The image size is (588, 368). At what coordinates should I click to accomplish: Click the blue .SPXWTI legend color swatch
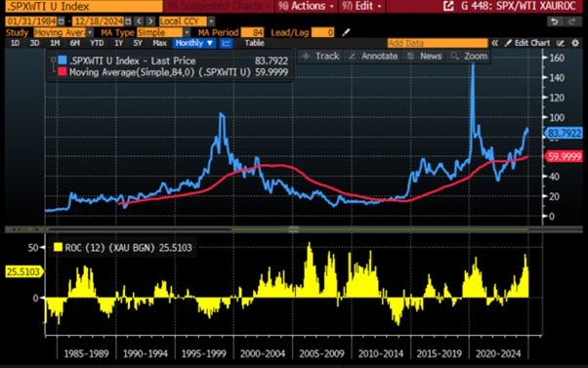(x=63, y=60)
